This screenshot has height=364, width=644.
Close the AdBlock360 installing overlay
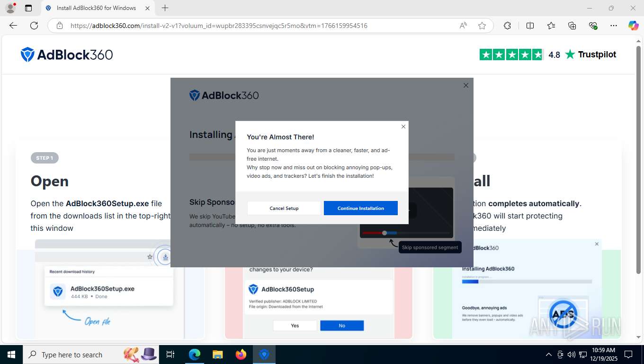466,85
